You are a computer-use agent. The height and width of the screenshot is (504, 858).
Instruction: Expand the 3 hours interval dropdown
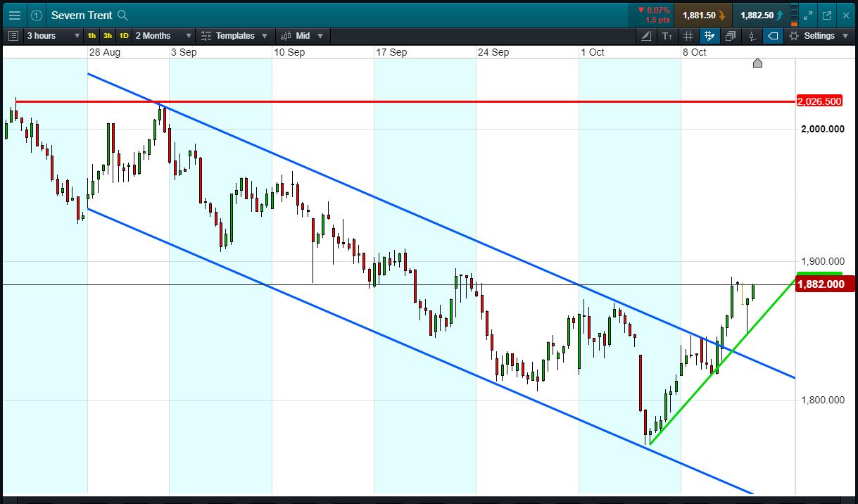53,36
